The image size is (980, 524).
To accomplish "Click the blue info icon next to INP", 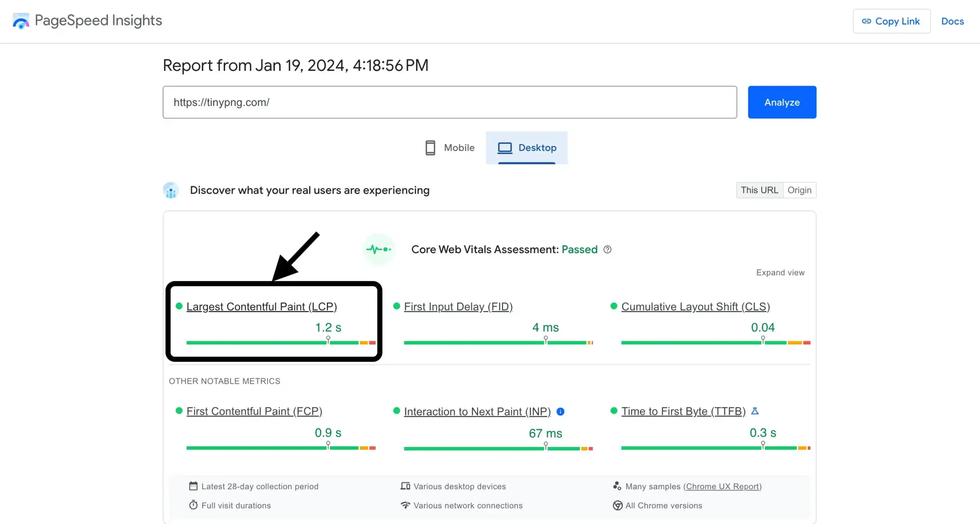I will (560, 411).
